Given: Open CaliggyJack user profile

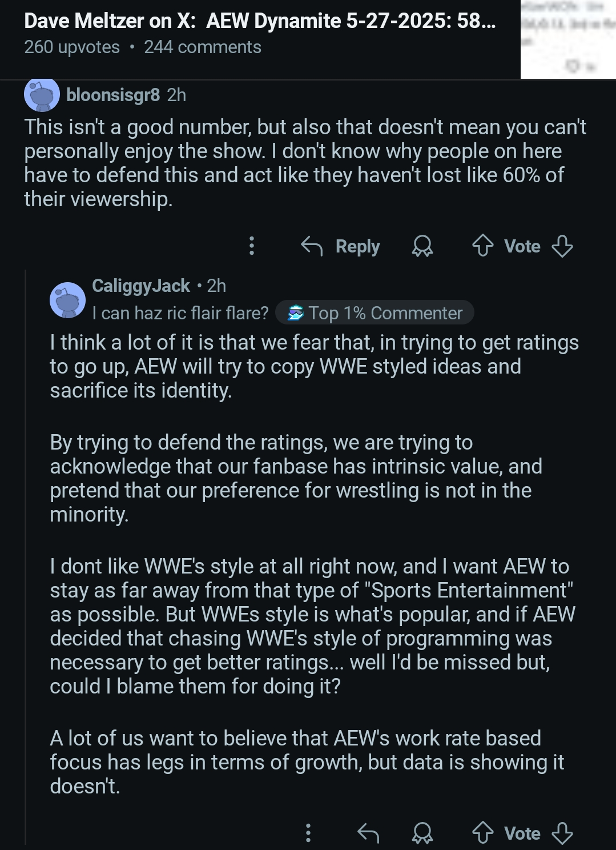Looking at the screenshot, I should [140, 286].
